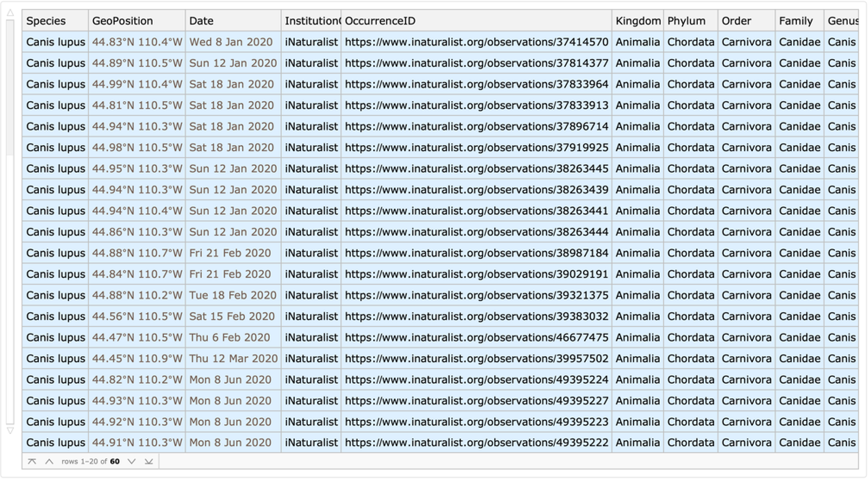Viewport: 868px width, 491px height.
Task: Select the Species column header
Action: pyautogui.click(x=46, y=21)
